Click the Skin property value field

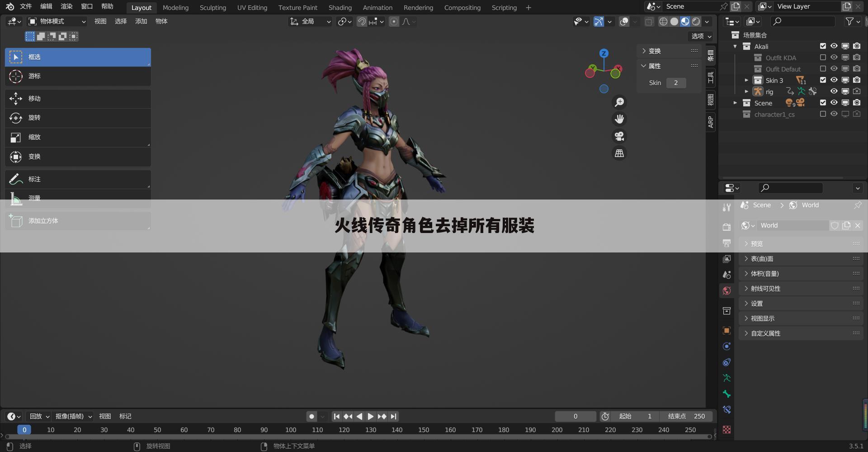676,83
